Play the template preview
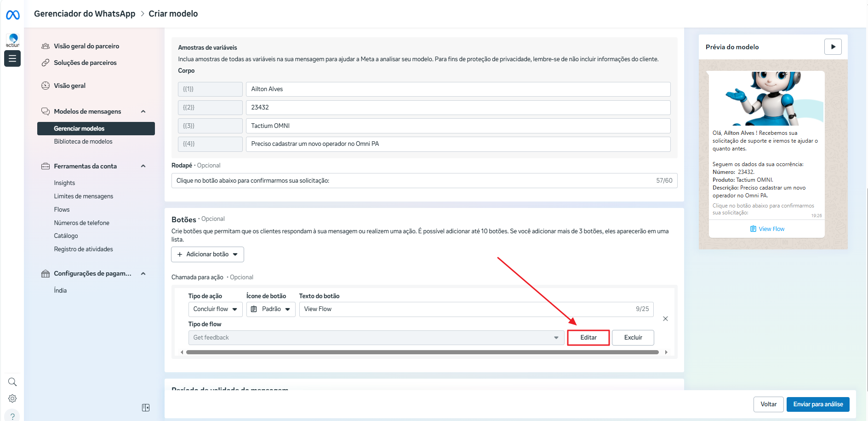The image size is (868, 421). (x=833, y=47)
